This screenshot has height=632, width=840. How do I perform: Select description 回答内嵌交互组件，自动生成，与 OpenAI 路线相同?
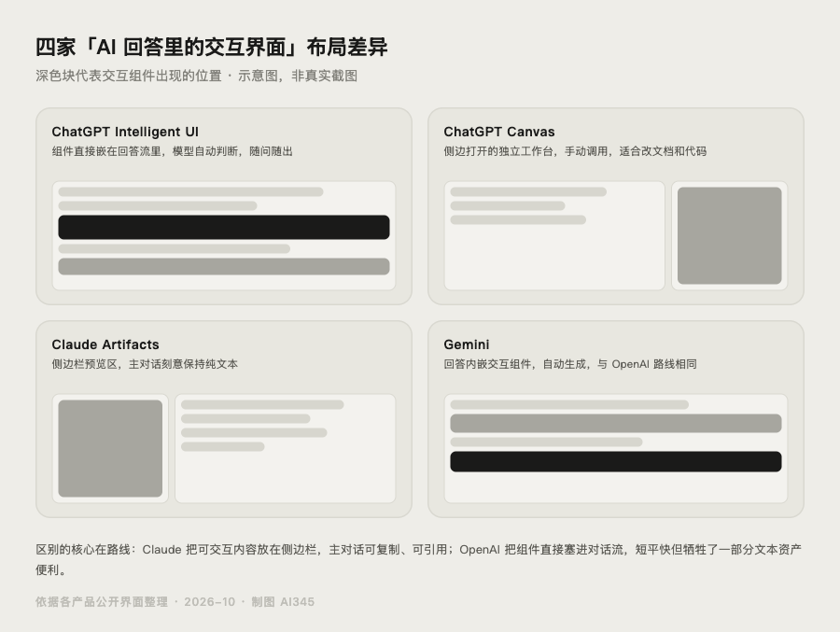570,364
